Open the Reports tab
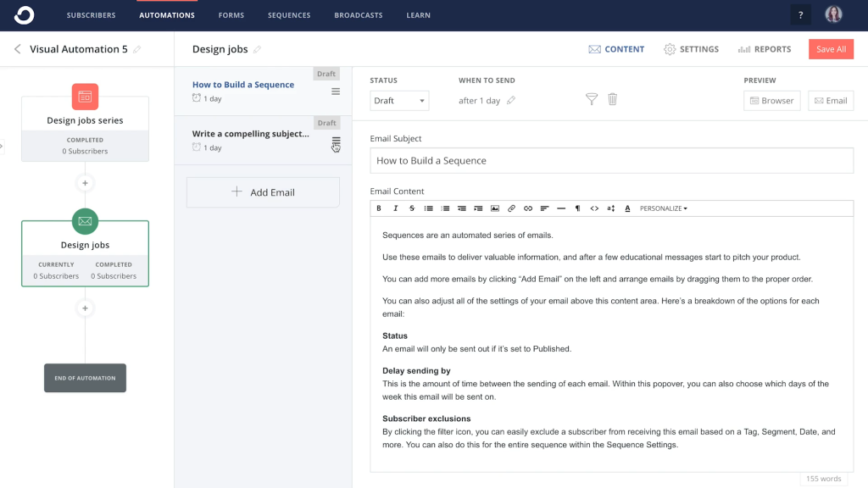 (765, 49)
